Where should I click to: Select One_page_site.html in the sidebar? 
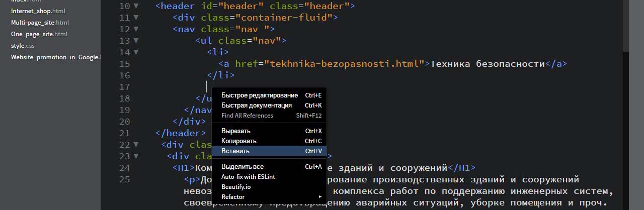[39, 34]
